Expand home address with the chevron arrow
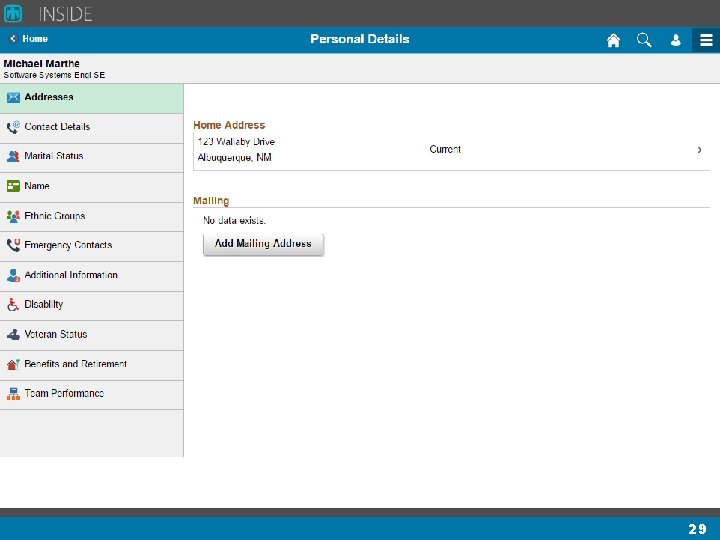Image resolution: width=720 pixels, height=540 pixels. click(699, 150)
